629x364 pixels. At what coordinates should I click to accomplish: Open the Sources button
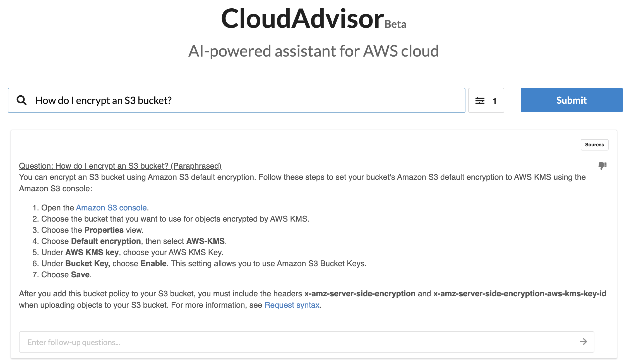click(594, 145)
